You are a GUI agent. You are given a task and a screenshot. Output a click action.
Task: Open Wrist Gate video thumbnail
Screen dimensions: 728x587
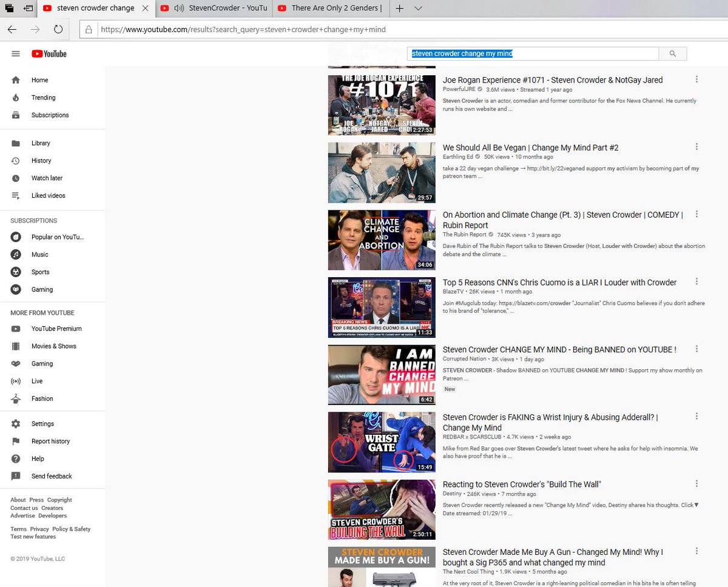point(382,442)
